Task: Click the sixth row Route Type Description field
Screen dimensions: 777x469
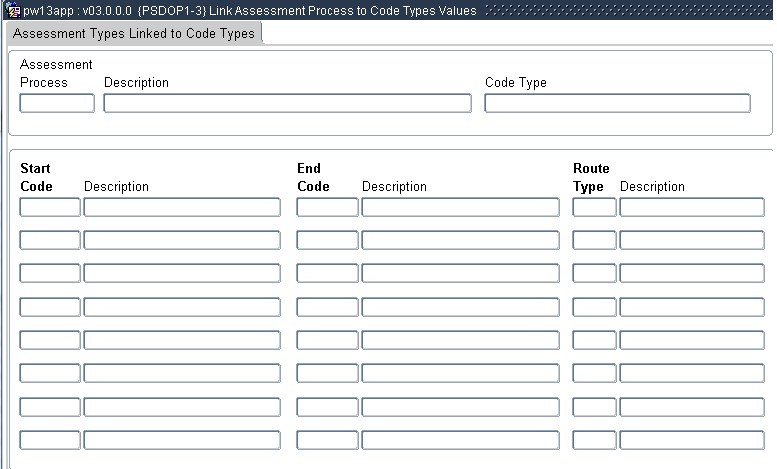Action: click(692, 373)
